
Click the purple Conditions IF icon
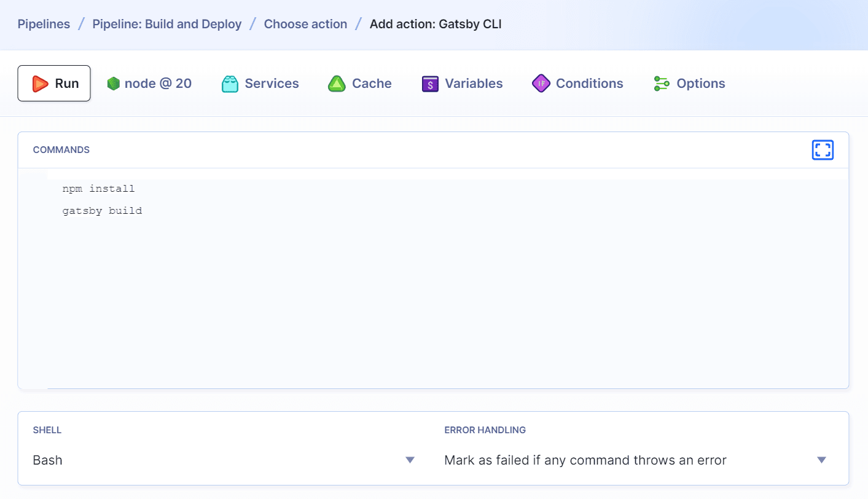point(541,83)
